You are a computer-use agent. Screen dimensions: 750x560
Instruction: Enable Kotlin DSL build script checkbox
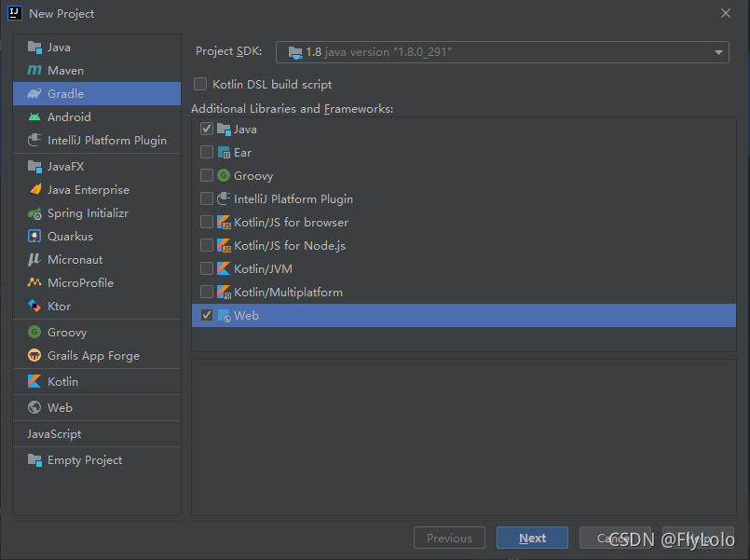pyautogui.click(x=200, y=84)
